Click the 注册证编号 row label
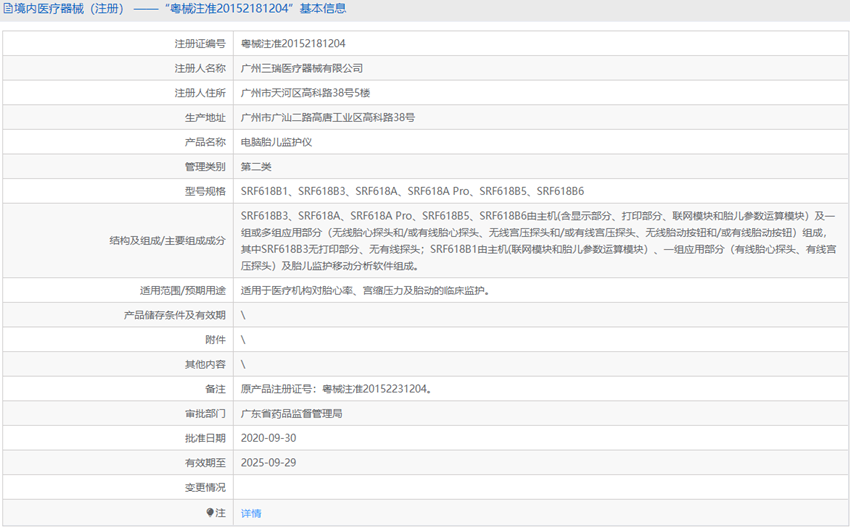Screen dimensions: 850x527 [x=199, y=44]
